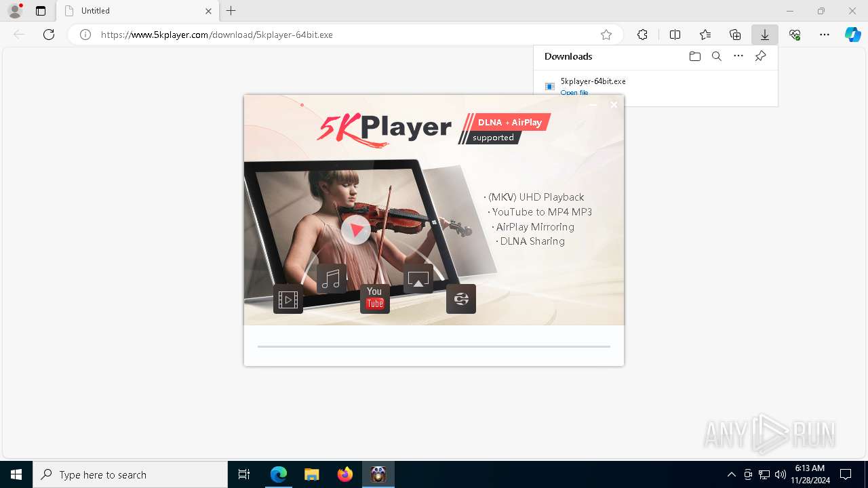This screenshot has height=488, width=868.
Task: Open Browser essentials icon
Action: pos(795,35)
